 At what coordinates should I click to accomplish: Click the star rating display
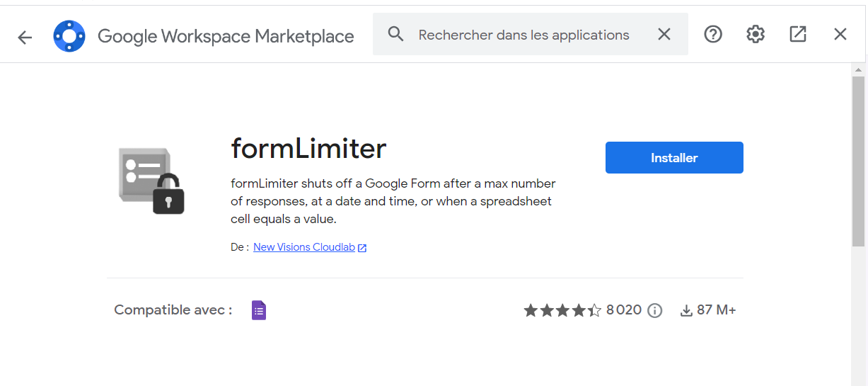[x=562, y=310]
